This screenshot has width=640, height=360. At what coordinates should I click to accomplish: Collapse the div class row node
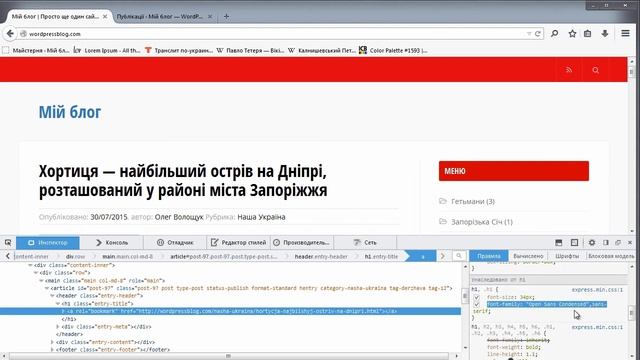tap(36, 273)
